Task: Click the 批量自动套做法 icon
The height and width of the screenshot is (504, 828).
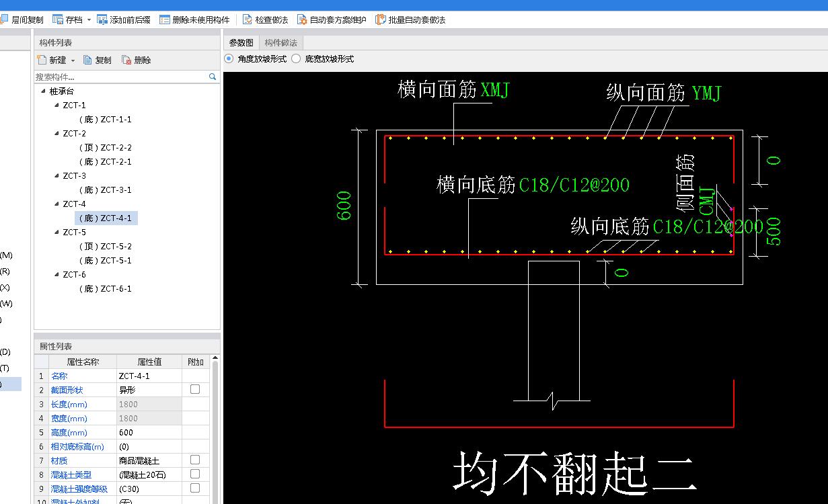Action: [x=381, y=19]
